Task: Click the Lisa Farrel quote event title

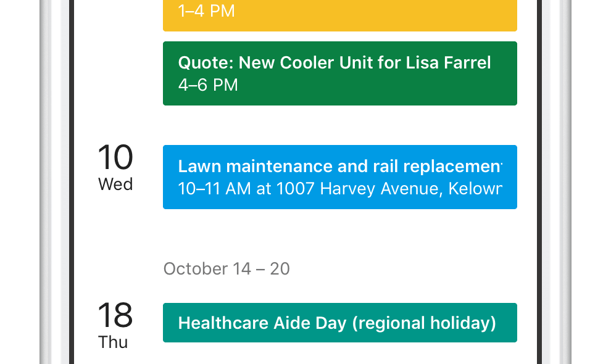Action: (335, 63)
